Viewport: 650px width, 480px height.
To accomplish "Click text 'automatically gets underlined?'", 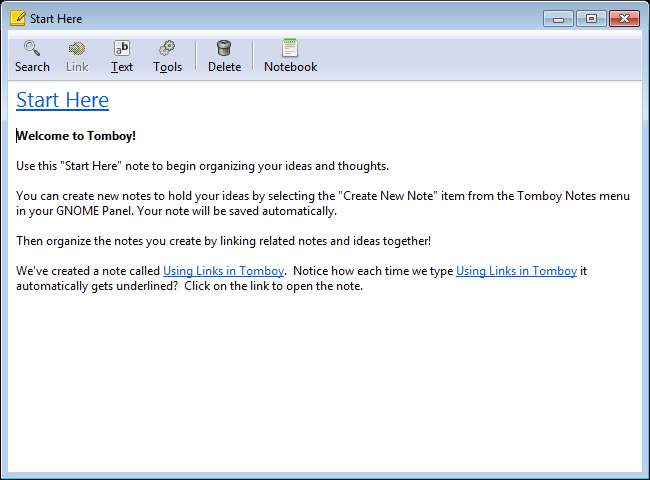I will [97, 286].
